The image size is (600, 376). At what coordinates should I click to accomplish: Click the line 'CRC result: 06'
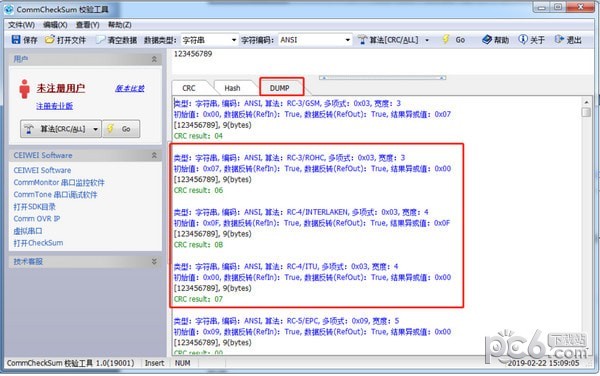click(x=198, y=190)
